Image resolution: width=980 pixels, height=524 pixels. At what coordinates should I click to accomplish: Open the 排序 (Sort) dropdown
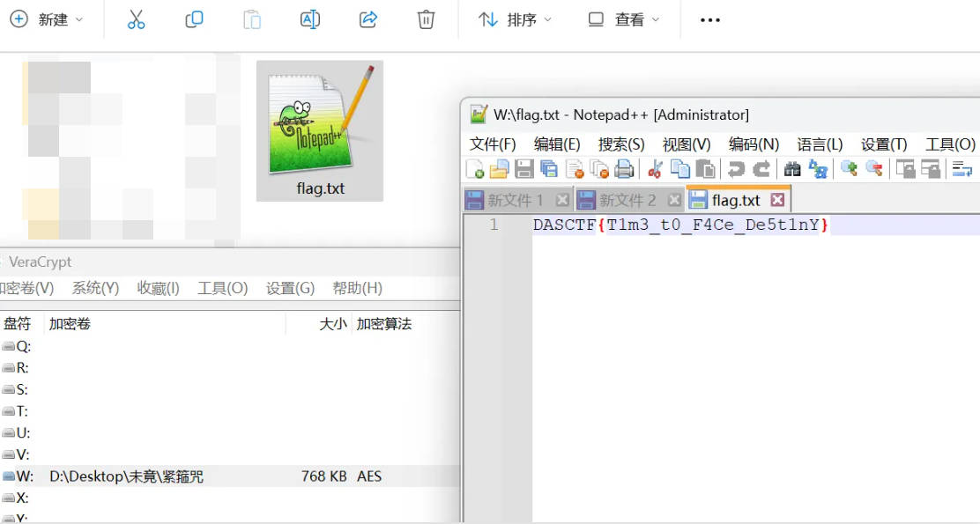coord(516,19)
